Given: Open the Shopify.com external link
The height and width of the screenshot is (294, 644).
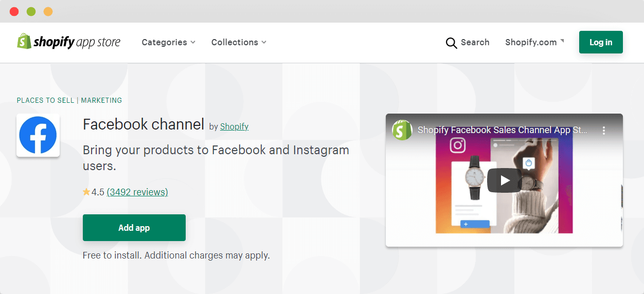Looking at the screenshot, I should coord(534,42).
